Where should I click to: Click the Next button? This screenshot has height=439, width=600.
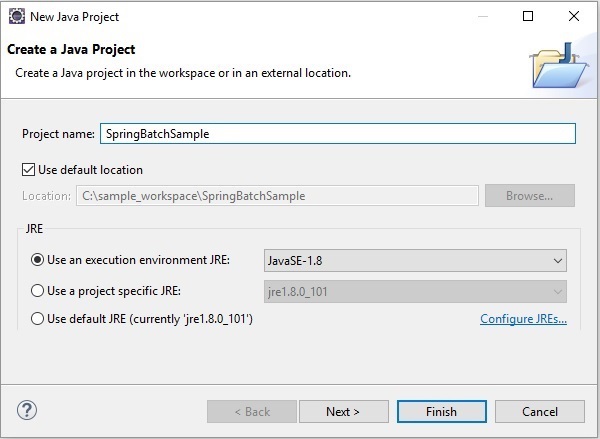point(343,411)
